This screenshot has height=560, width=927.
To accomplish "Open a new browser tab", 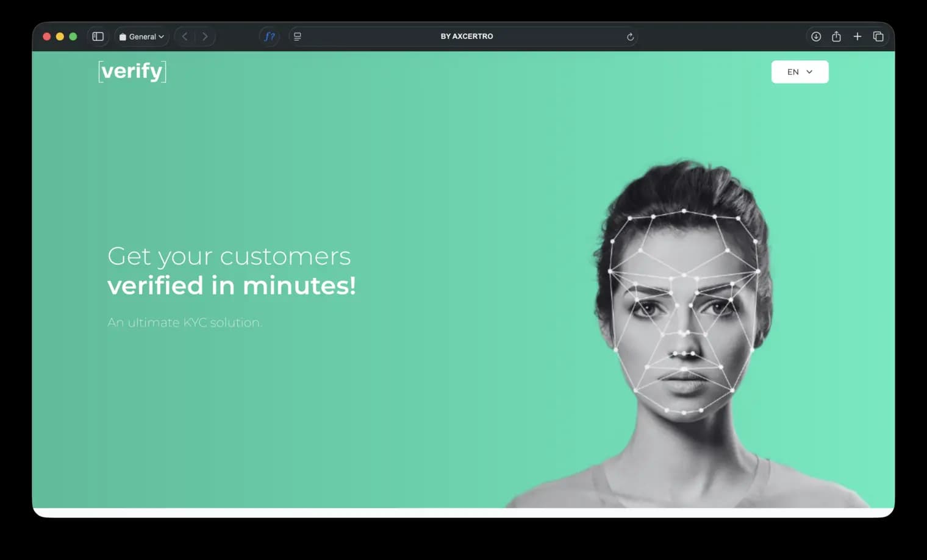I will [857, 36].
